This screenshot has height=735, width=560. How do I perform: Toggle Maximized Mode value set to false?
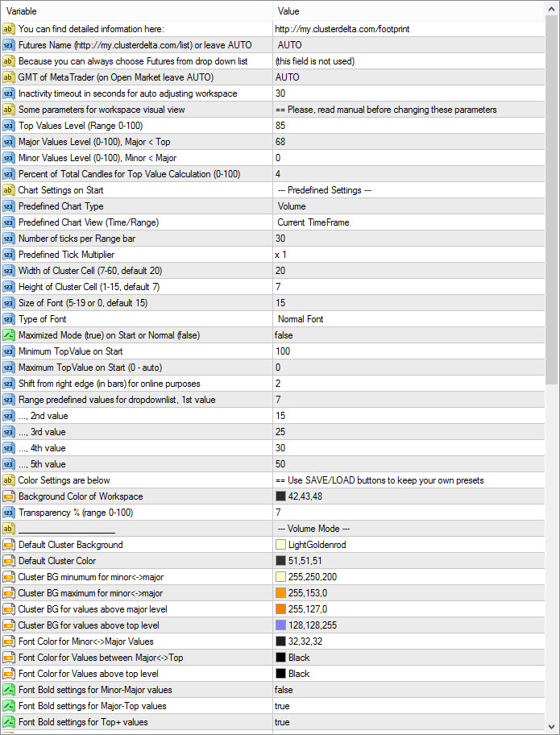pyautogui.click(x=284, y=335)
